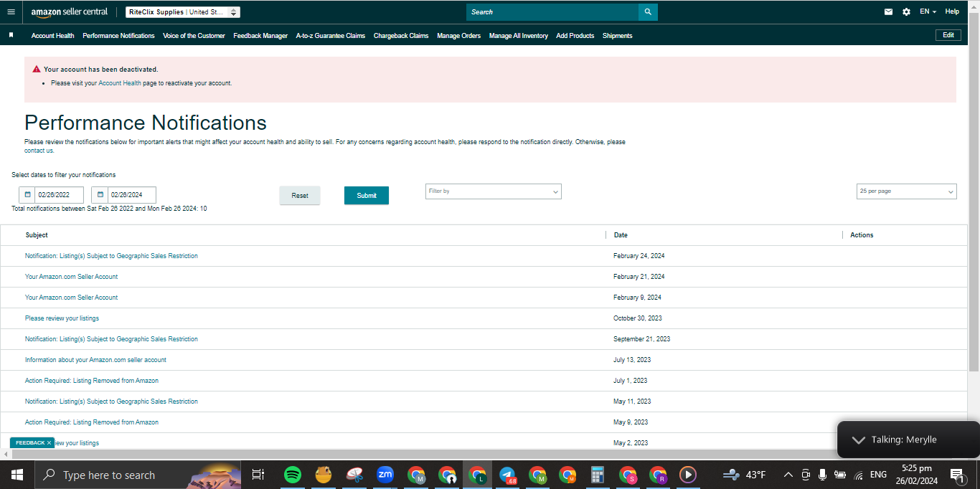Image resolution: width=980 pixels, height=489 pixels.
Task: Click the amazon seller central logo
Action: pos(70,12)
